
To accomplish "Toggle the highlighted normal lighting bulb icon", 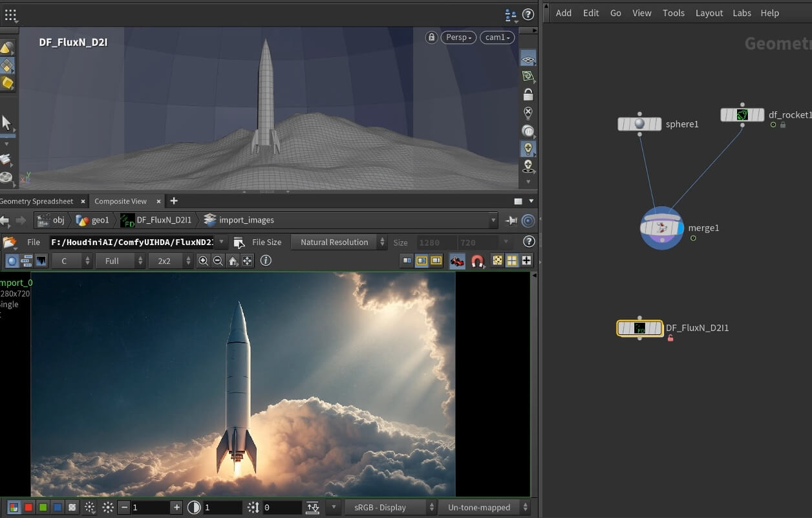I will [x=528, y=149].
